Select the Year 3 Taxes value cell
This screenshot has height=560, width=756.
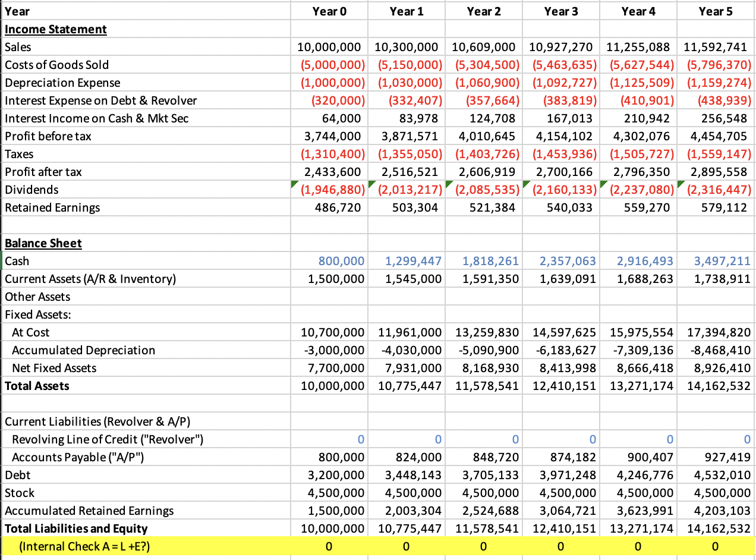561,154
